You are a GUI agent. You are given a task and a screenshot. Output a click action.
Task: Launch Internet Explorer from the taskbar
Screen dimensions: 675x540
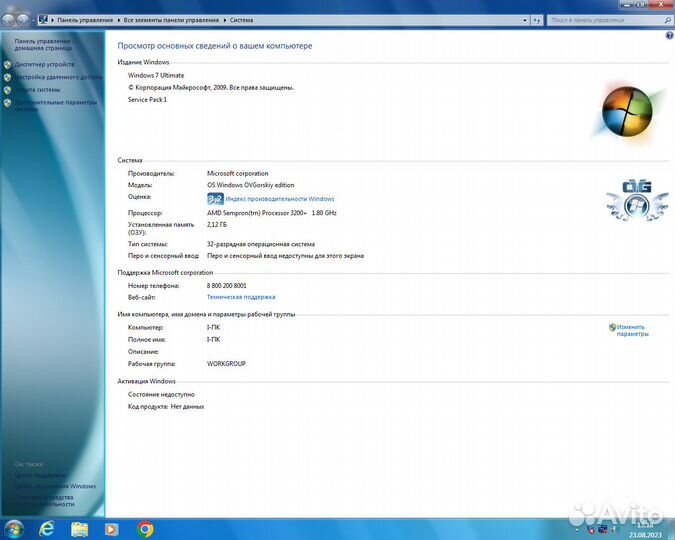coord(46,529)
